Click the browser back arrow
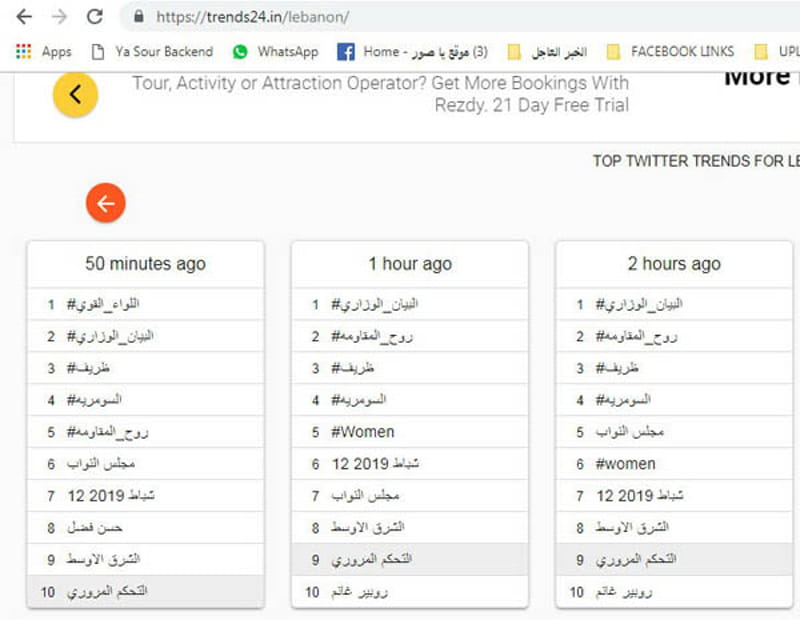 click(x=24, y=17)
